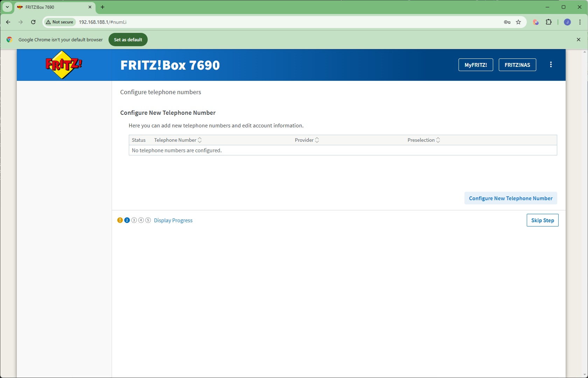Click the 'No telephone numbers are configured.' row
This screenshot has height=378, width=588.
click(x=343, y=150)
